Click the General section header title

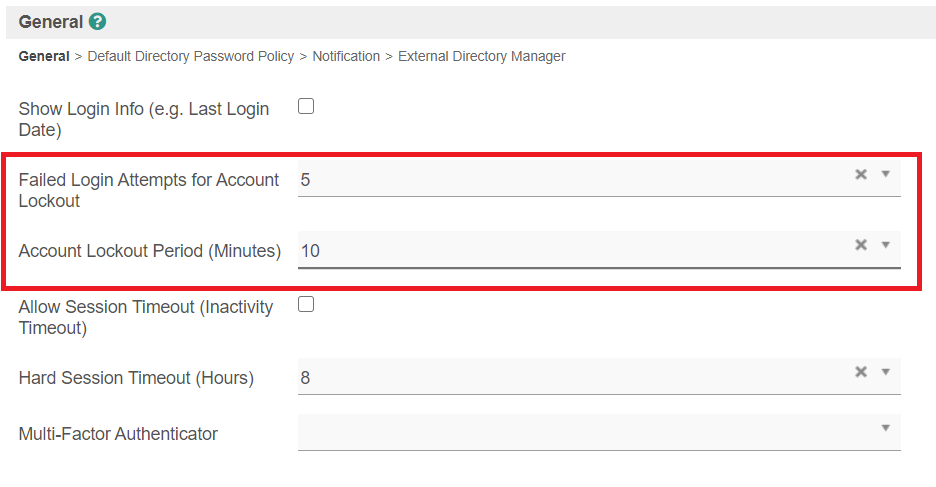51,22
